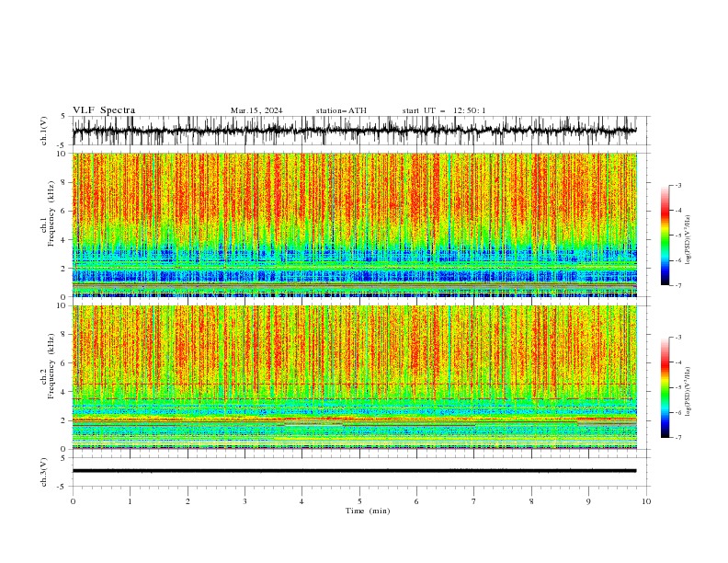728x563 pixels.
Task: Click the upper colorbar 'log(PSD)(V²/Hz)' label
Action: tap(688, 240)
